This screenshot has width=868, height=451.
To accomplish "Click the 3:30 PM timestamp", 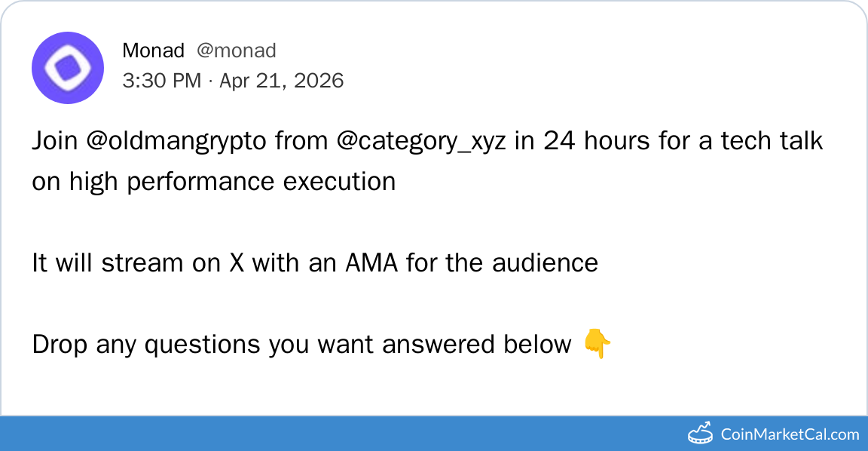I will (x=161, y=81).
